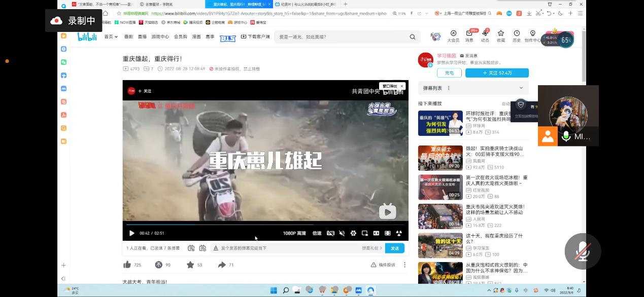This screenshot has height=297, width=644.
Task: Open danmaku settings icon beside the toggle
Action: (x=202, y=248)
